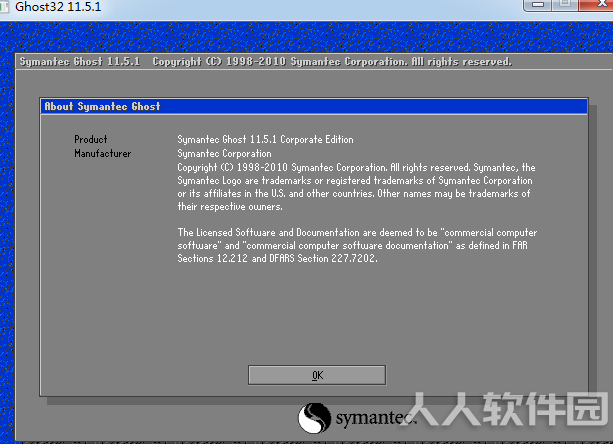Close the Ghost32 11.5.1 window
Image resolution: width=613 pixels, height=444 pixels.
pyautogui.click(x=597, y=5)
